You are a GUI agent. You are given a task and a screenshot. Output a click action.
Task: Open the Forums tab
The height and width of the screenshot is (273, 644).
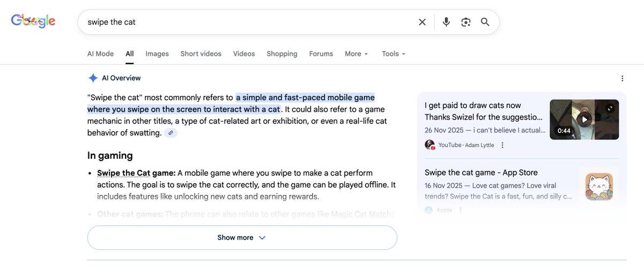coord(321,54)
